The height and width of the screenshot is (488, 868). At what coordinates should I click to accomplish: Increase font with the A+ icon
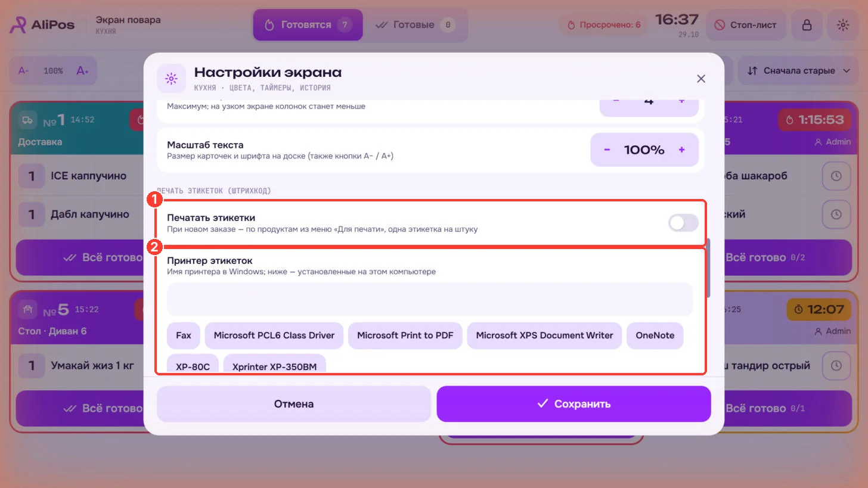click(x=82, y=70)
